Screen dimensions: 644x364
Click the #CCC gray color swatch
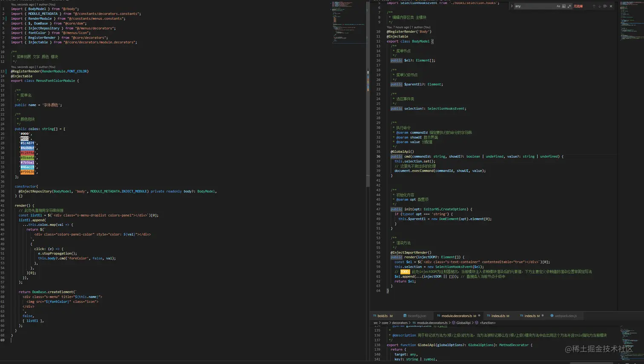tap(25, 139)
